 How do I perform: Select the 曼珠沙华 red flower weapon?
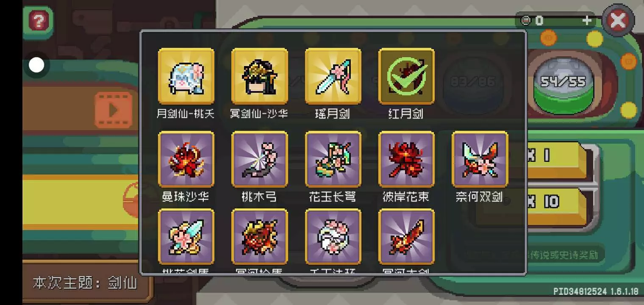(x=186, y=159)
